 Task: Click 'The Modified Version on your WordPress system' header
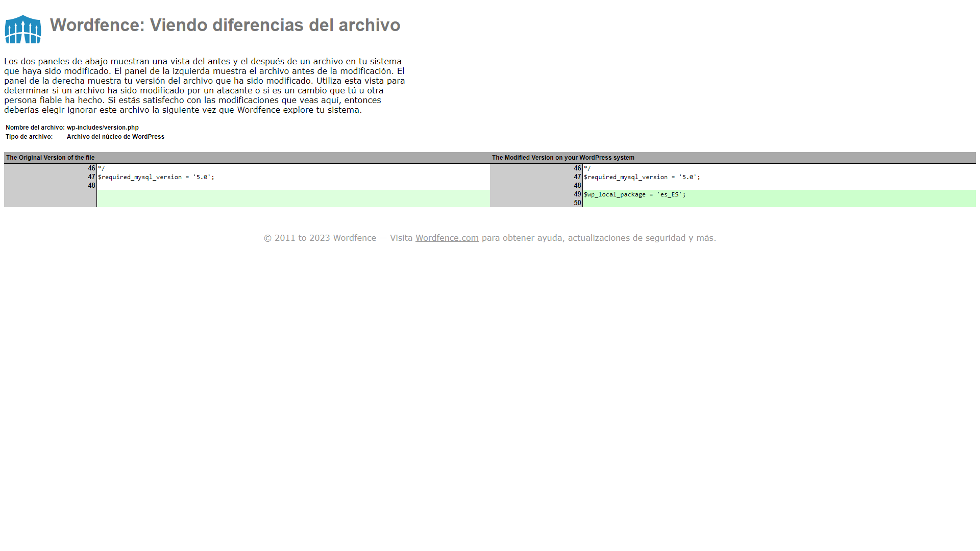pyautogui.click(x=563, y=158)
